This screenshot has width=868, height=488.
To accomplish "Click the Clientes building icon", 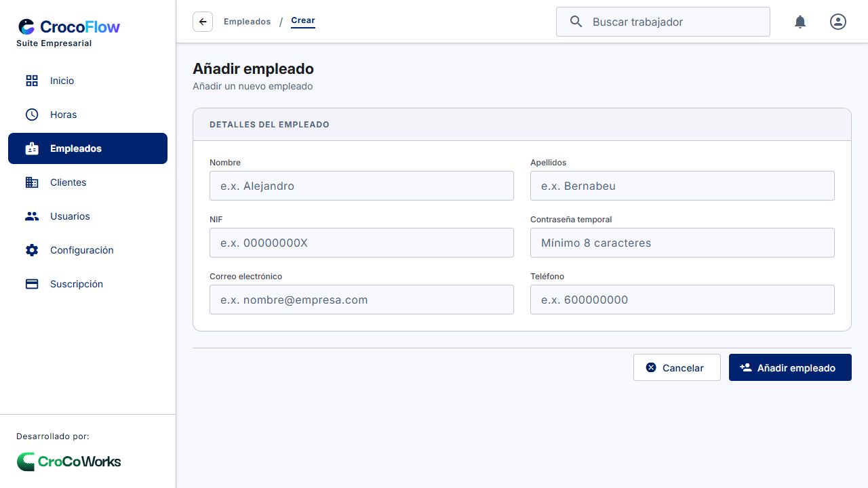I will tap(32, 182).
